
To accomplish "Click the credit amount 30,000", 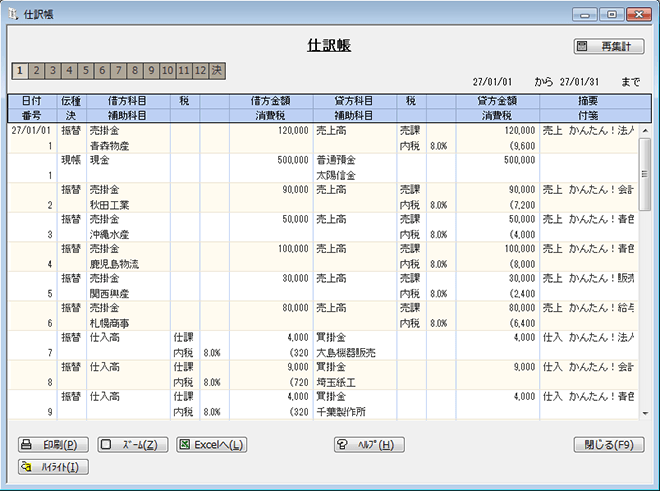I will coord(522,278).
